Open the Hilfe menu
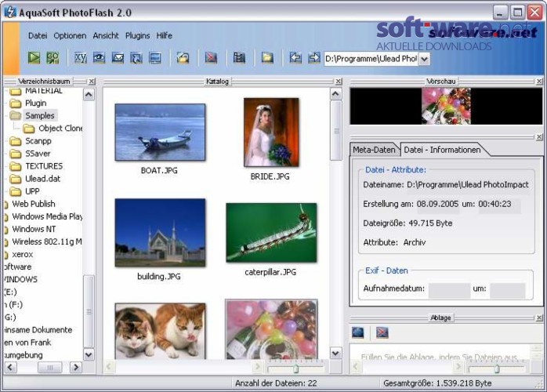547x392 pixels. pos(164,35)
